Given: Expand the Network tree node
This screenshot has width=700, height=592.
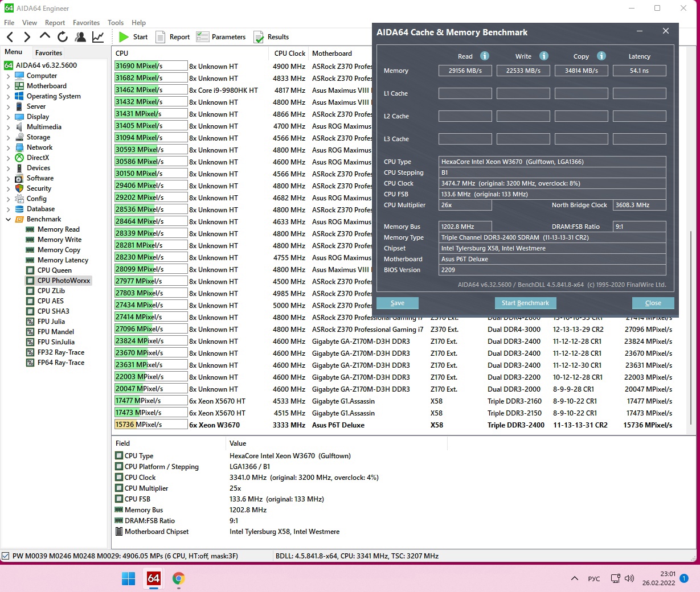Looking at the screenshot, I should pos(8,147).
